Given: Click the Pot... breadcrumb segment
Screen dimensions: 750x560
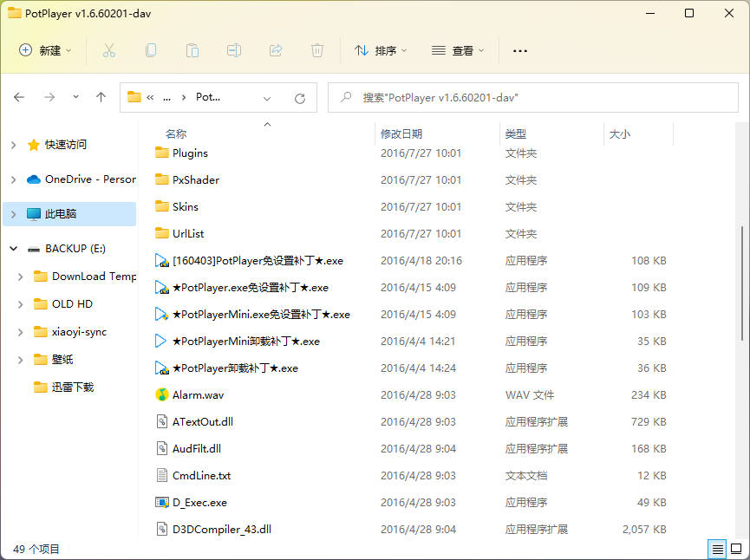Looking at the screenshot, I should tap(208, 97).
